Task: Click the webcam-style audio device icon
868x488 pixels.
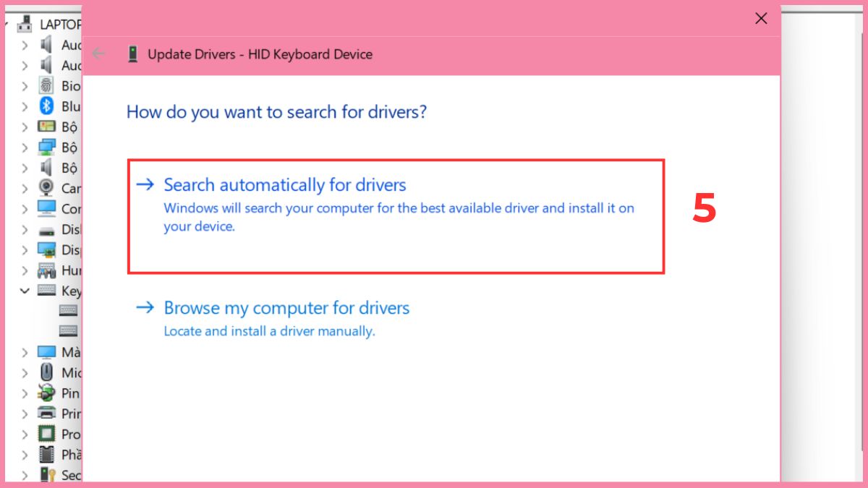Action: pyautogui.click(x=45, y=188)
